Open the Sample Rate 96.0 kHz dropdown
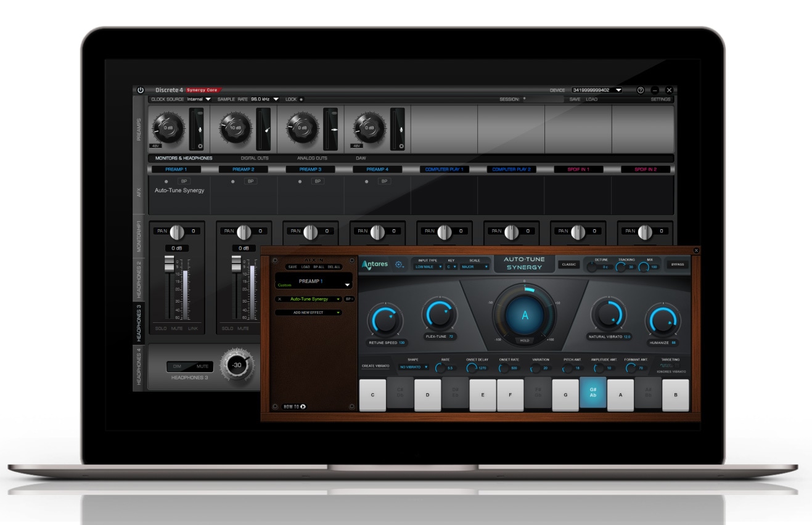The width and height of the screenshot is (812, 525). 265,99
